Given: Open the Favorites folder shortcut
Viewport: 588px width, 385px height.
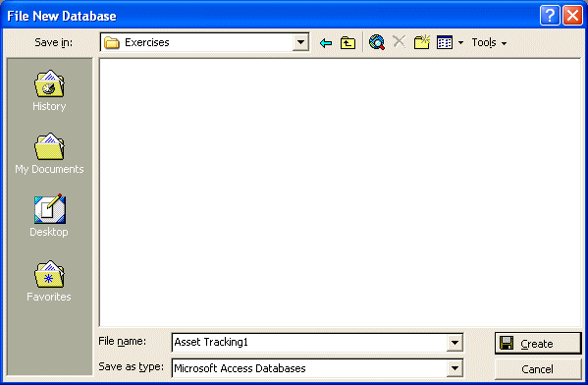Looking at the screenshot, I should pos(49,281).
